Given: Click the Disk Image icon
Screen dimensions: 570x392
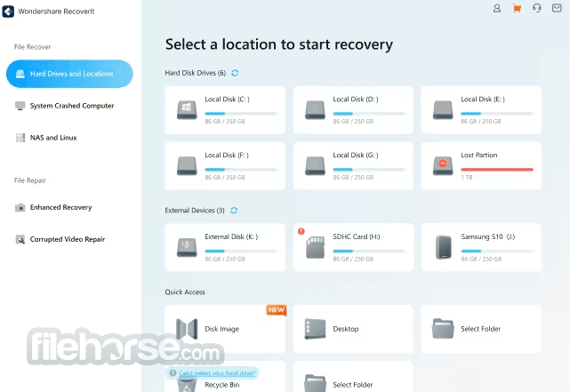Looking at the screenshot, I should click(187, 329).
